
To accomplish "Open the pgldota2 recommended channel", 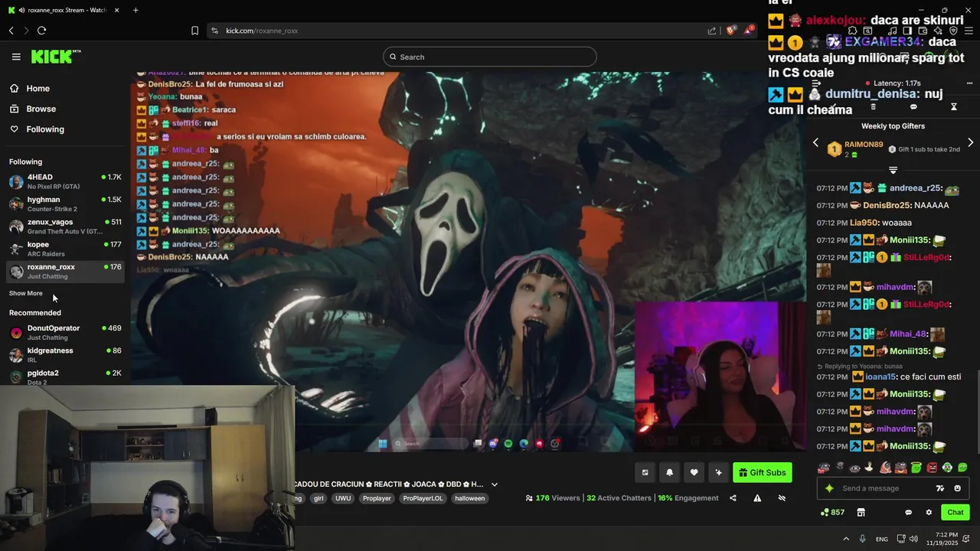I will (x=65, y=377).
